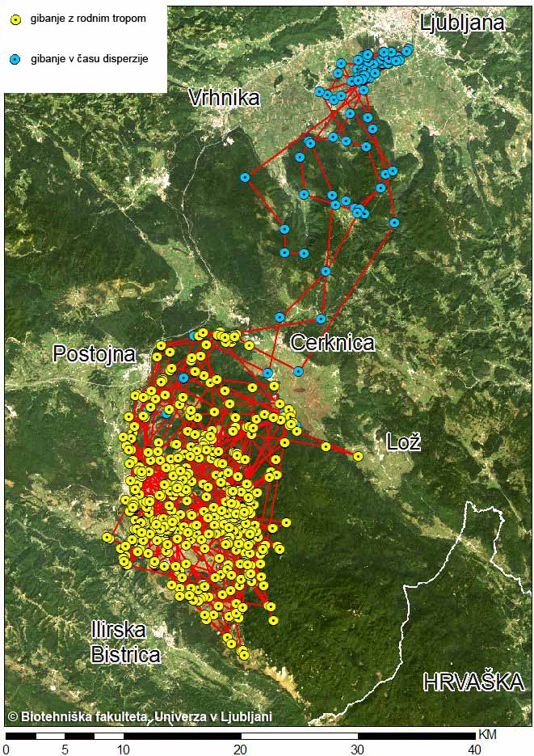This screenshot has height=756, width=534.
Task: Click the Lož town label
Action: [x=403, y=441]
